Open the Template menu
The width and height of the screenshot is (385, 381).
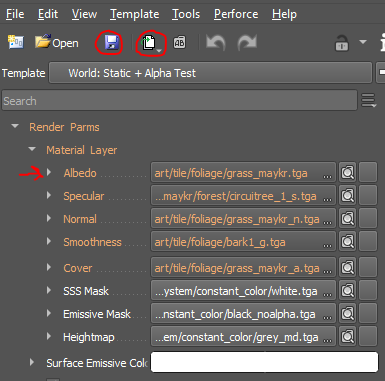[x=135, y=14]
